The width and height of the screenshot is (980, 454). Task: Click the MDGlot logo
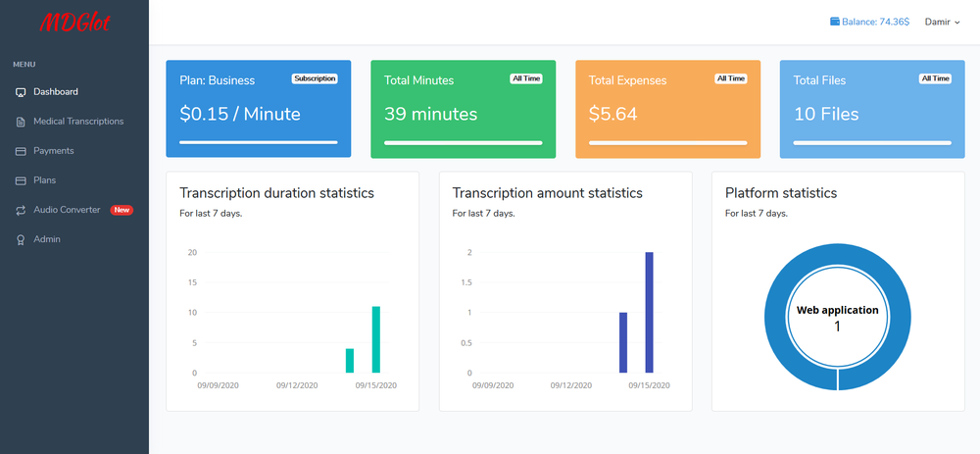coord(75,23)
